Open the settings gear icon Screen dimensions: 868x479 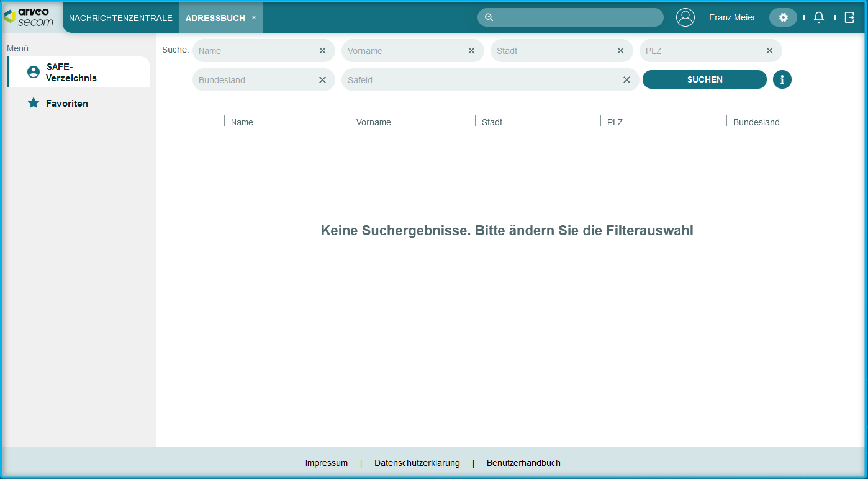coord(783,17)
